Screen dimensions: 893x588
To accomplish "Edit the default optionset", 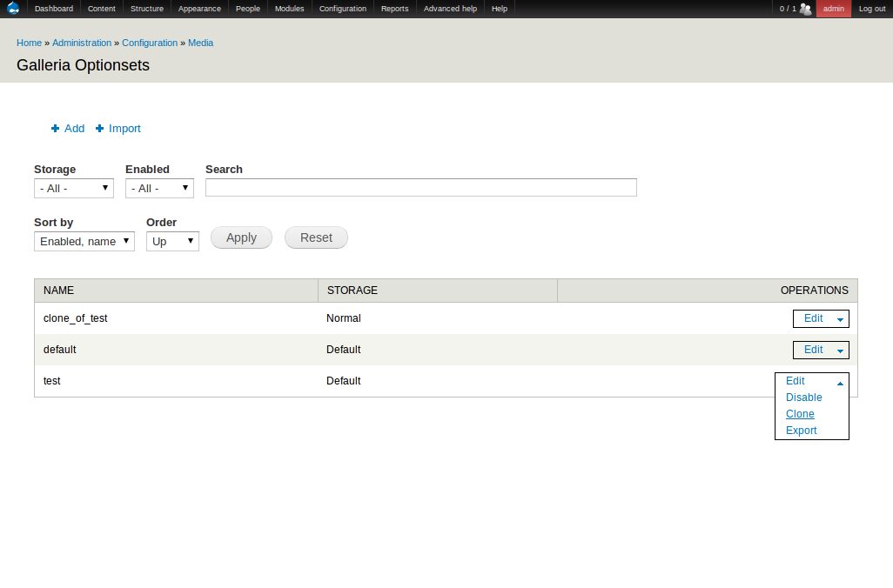I will coord(813,350).
